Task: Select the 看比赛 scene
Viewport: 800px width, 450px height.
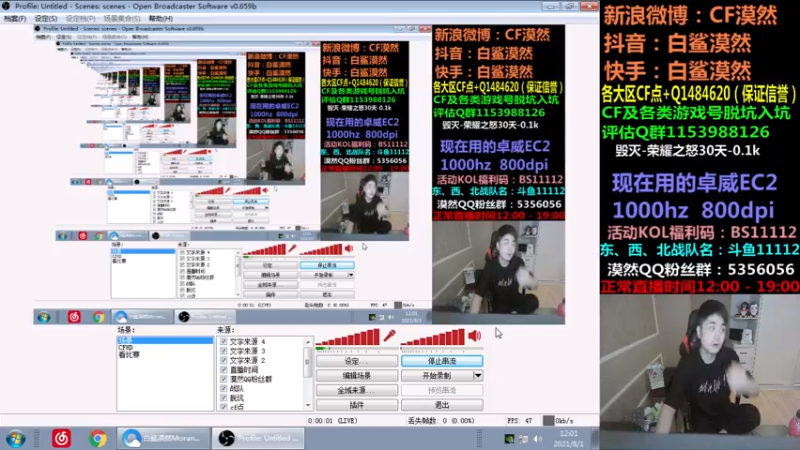Action: pos(129,355)
